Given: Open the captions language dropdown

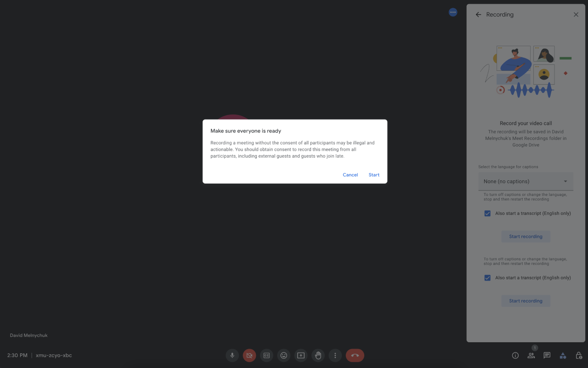Looking at the screenshot, I should [x=526, y=181].
